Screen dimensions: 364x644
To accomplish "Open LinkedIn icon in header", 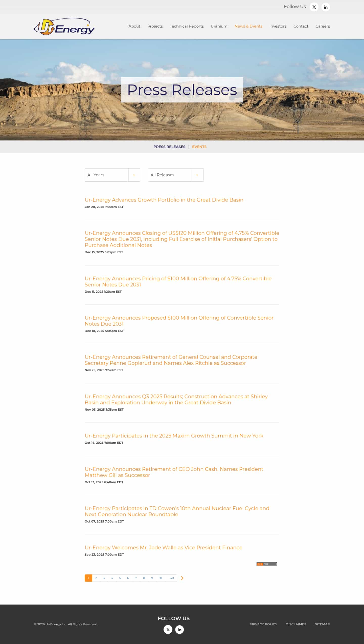I will click(x=326, y=7).
